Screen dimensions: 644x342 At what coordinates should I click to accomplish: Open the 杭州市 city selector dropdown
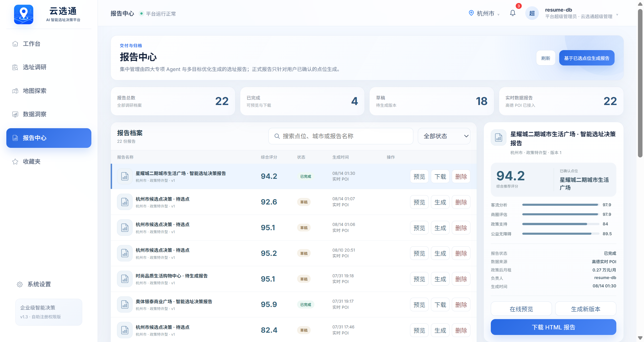pyautogui.click(x=484, y=13)
